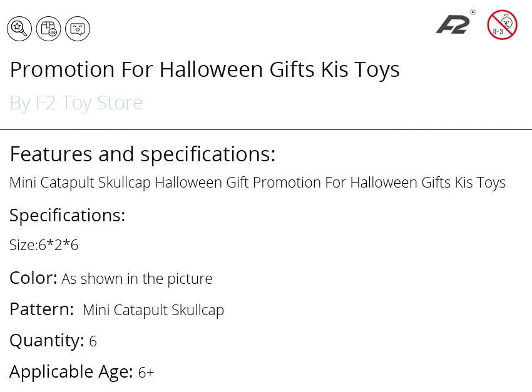Click the Specifications subheading
The height and width of the screenshot is (392, 532).
point(67,216)
